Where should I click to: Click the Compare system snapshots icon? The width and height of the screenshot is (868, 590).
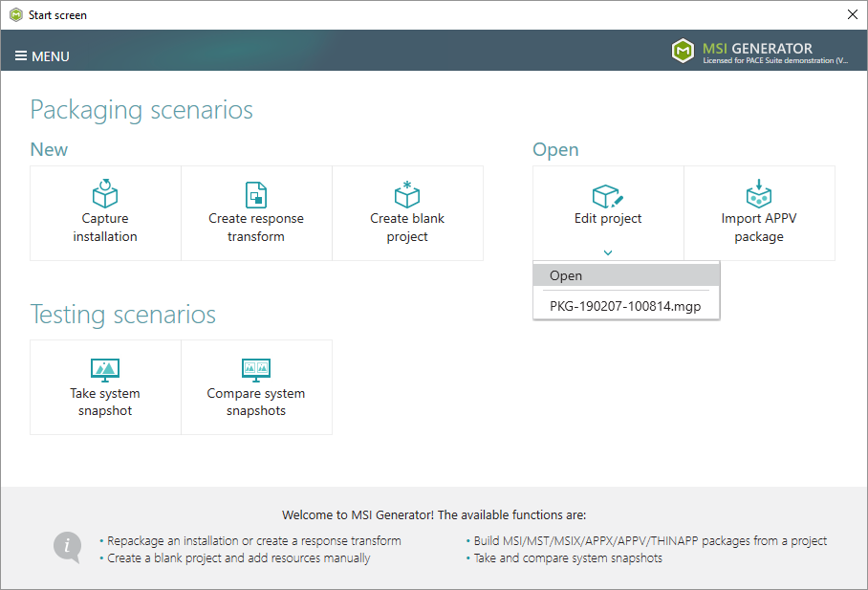tap(256, 370)
